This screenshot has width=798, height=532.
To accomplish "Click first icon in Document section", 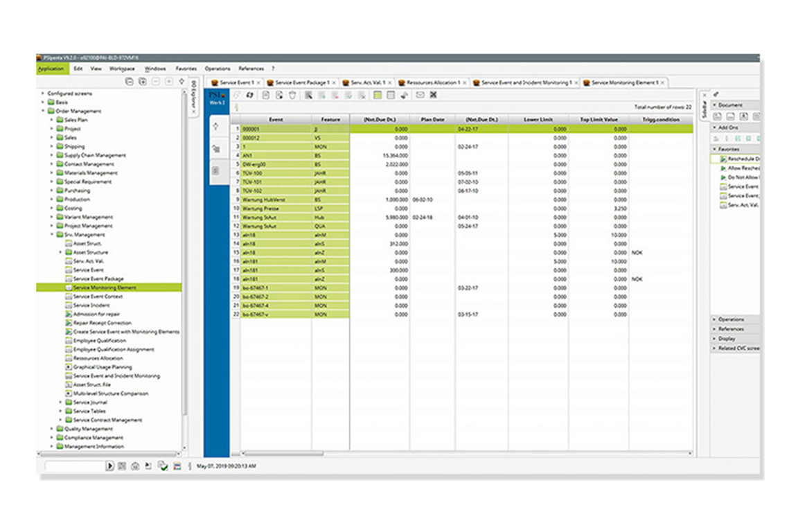I will tap(717, 116).
